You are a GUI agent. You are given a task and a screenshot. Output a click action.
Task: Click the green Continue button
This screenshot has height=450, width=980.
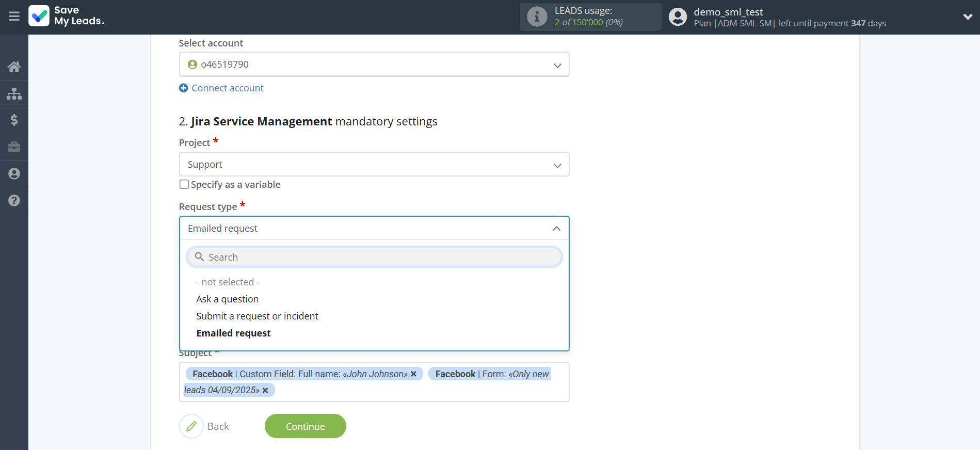click(305, 426)
